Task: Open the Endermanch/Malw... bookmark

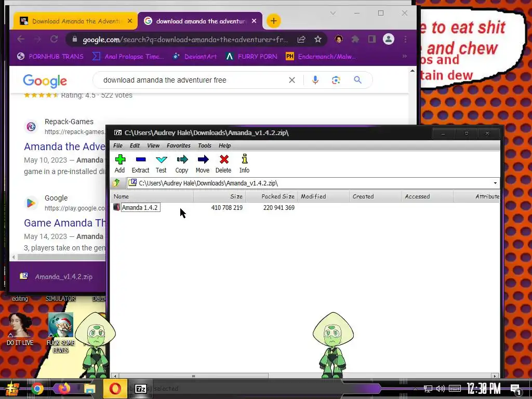Action: 321,56
